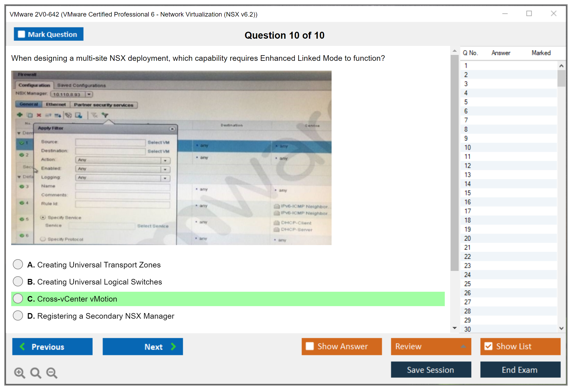Click down arrow of question list scrollbar

[561, 328]
